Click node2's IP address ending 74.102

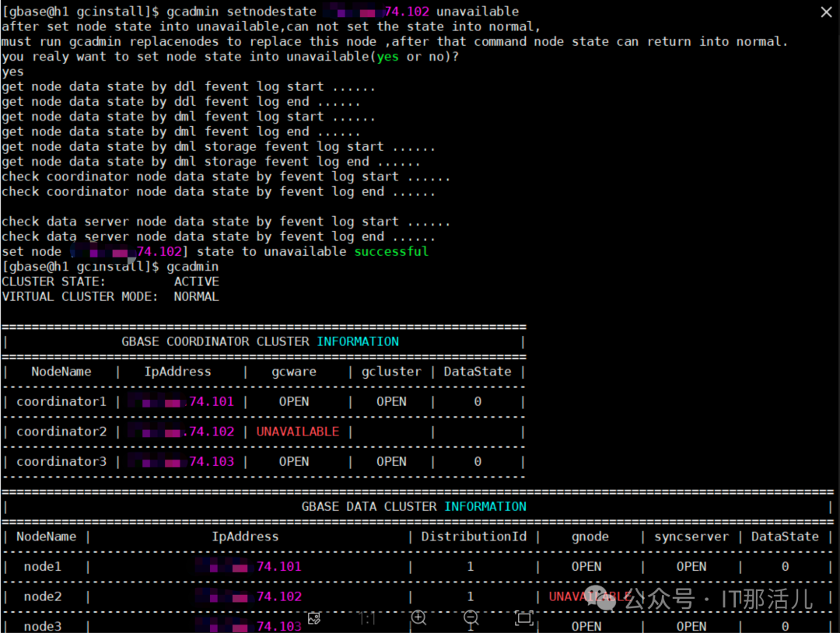(249, 596)
